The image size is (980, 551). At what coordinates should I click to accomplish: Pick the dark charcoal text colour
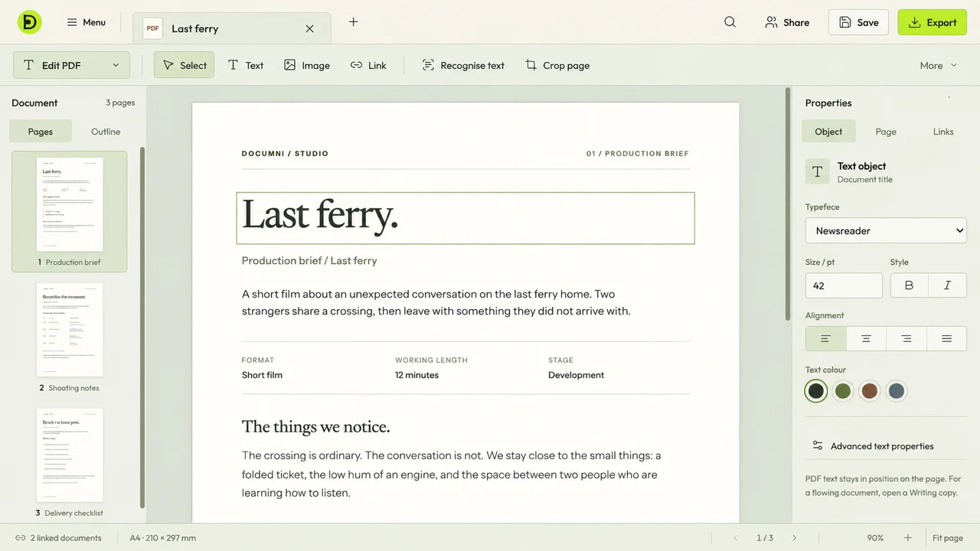point(816,391)
